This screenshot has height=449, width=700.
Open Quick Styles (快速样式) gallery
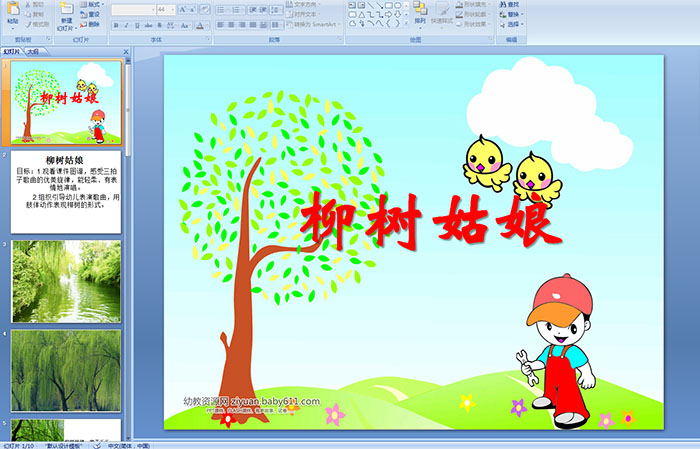tap(442, 13)
